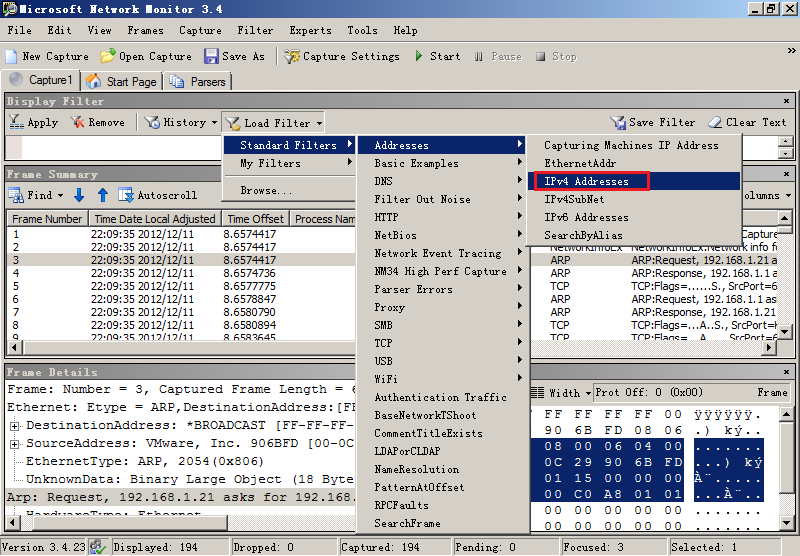The height and width of the screenshot is (556, 800).
Task: Click the blue down arrow Find Next
Action: [x=79, y=195]
